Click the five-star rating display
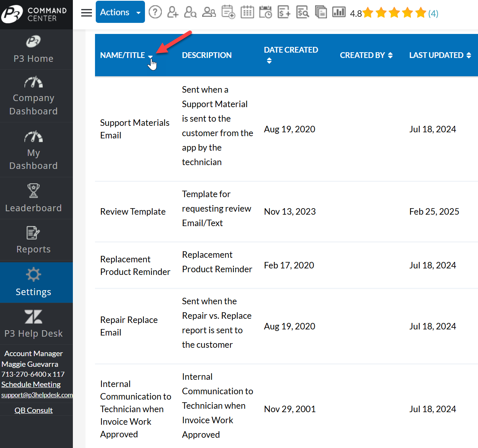The width and height of the screenshot is (478, 448). pyautogui.click(x=394, y=13)
